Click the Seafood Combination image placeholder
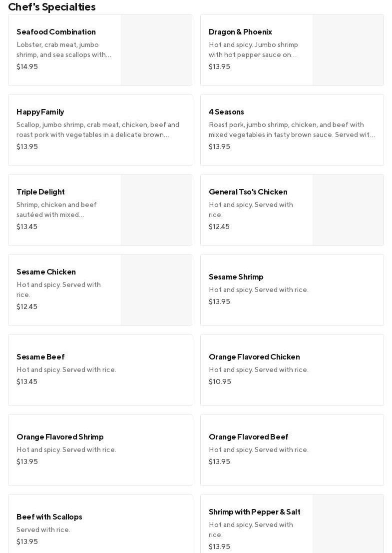Viewport: 392px width, 553px height. (x=156, y=50)
